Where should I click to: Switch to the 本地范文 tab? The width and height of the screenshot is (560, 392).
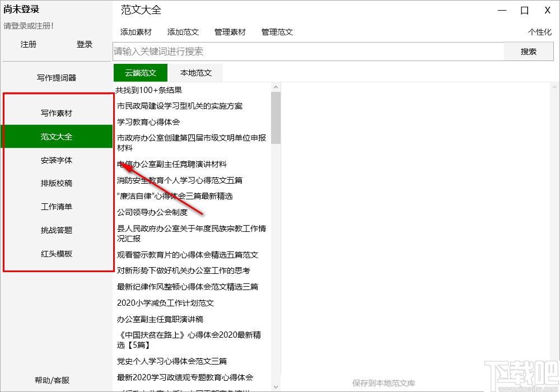[195, 73]
